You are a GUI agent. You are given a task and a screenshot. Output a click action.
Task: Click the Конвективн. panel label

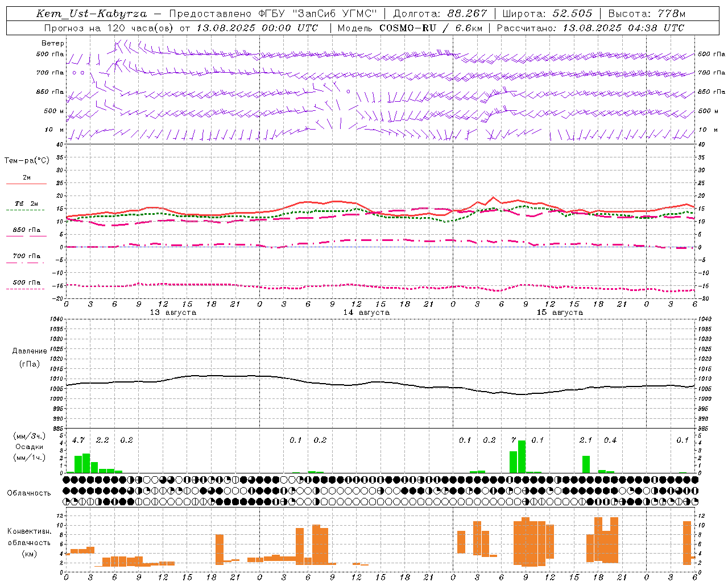(x=30, y=531)
